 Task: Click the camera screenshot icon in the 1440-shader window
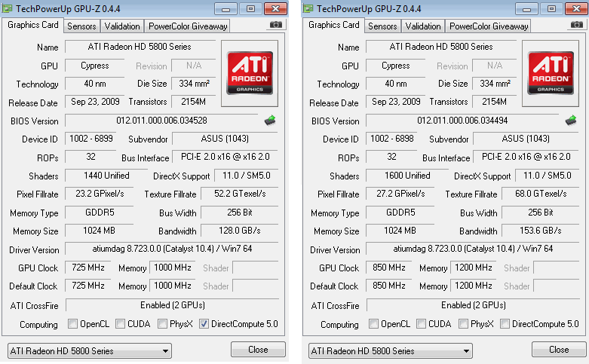(277, 26)
